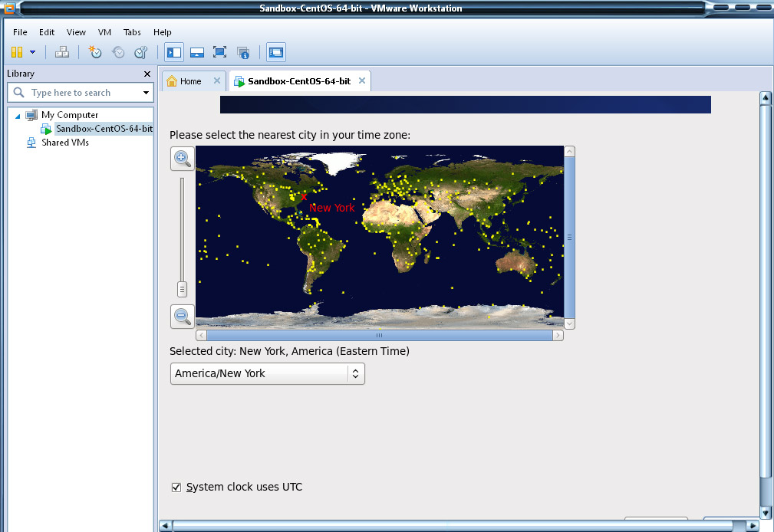Take a snapshot of the VM
This screenshot has height=532, width=774.
point(95,52)
